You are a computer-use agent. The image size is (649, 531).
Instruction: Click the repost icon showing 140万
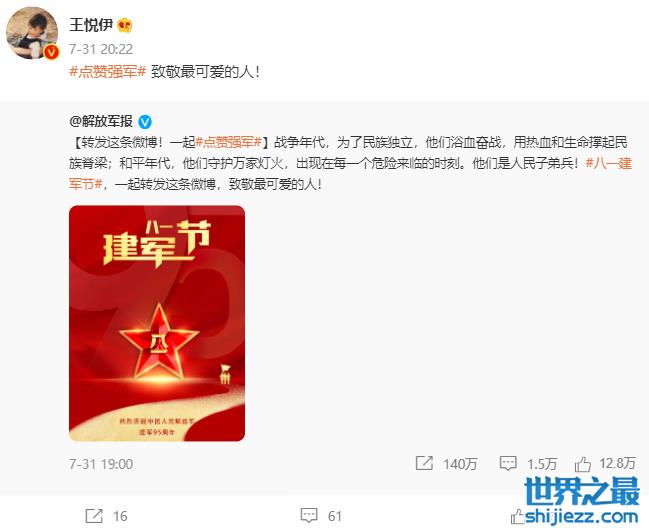point(424,463)
